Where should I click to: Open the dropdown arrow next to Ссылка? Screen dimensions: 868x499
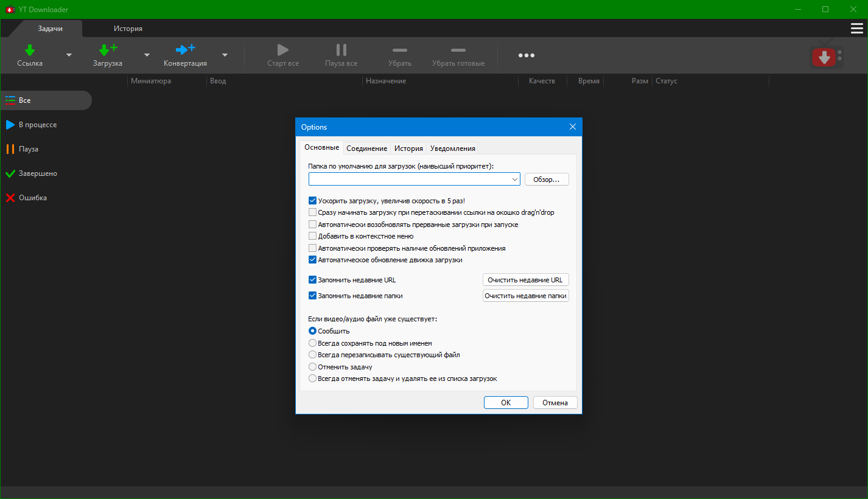[69, 55]
